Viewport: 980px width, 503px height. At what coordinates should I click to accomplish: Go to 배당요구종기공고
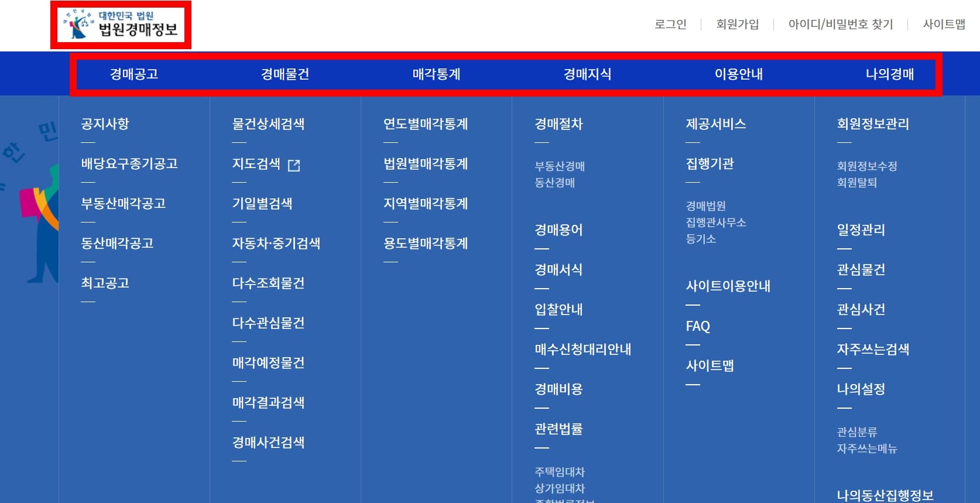[129, 163]
